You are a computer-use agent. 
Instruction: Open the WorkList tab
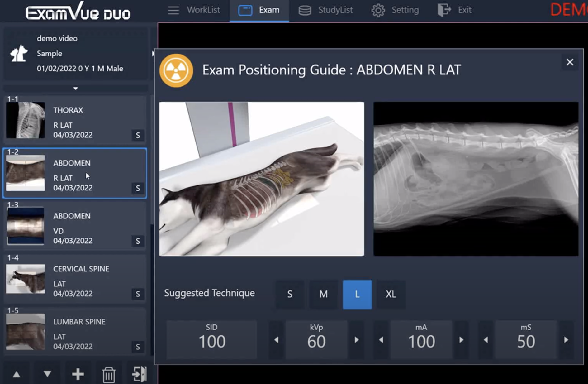pyautogui.click(x=194, y=10)
